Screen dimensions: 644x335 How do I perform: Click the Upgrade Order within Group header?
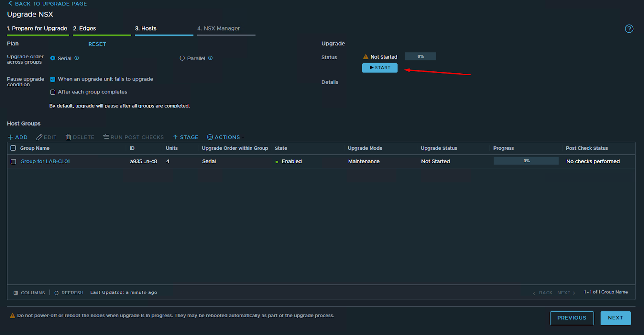235,148
